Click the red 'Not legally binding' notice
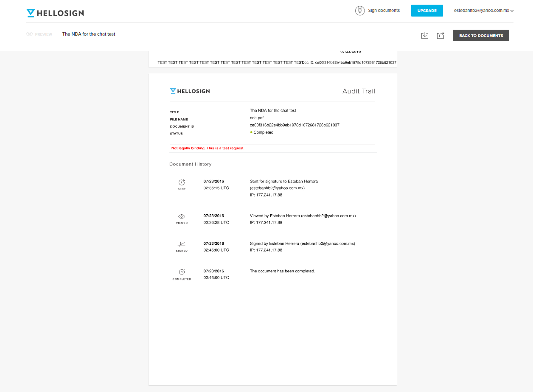533x392 pixels. tap(208, 148)
